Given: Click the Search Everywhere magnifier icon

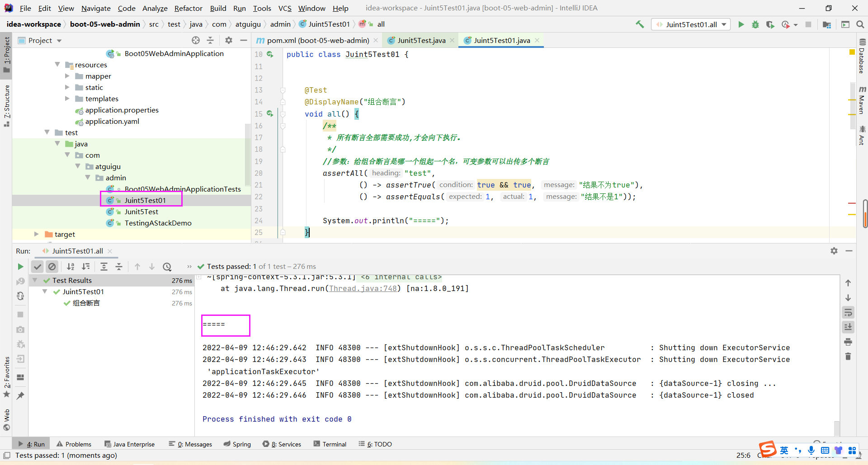Looking at the screenshot, I should click(860, 24).
